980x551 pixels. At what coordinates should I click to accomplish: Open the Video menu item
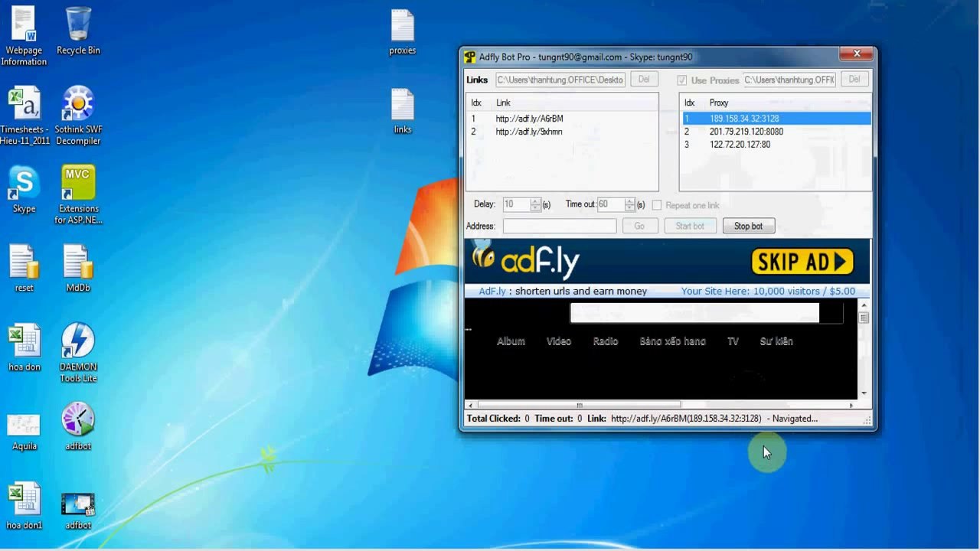[x=559, y=341]
